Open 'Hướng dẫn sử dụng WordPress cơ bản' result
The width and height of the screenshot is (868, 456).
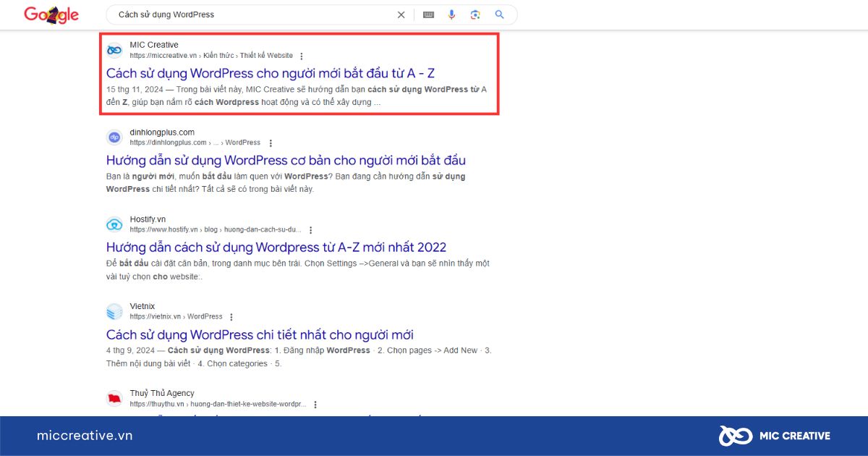pyautogui.click(x=286, y=161)
